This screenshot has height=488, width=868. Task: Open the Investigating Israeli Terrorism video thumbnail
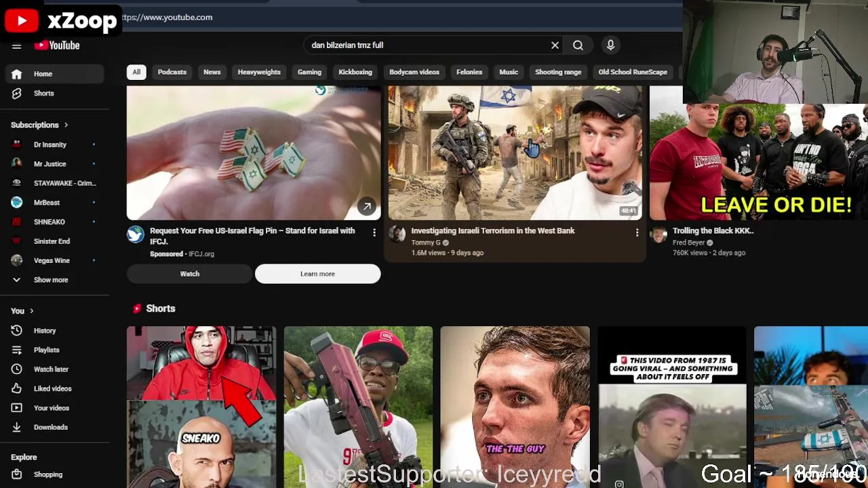point(515,152)
